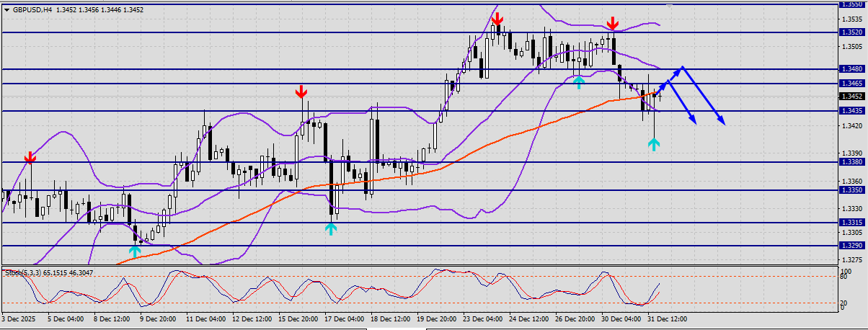Click the 1.3360 price scale value
Image resolution: width=868 pixels, height=330 pixels.
pos(851,181)
